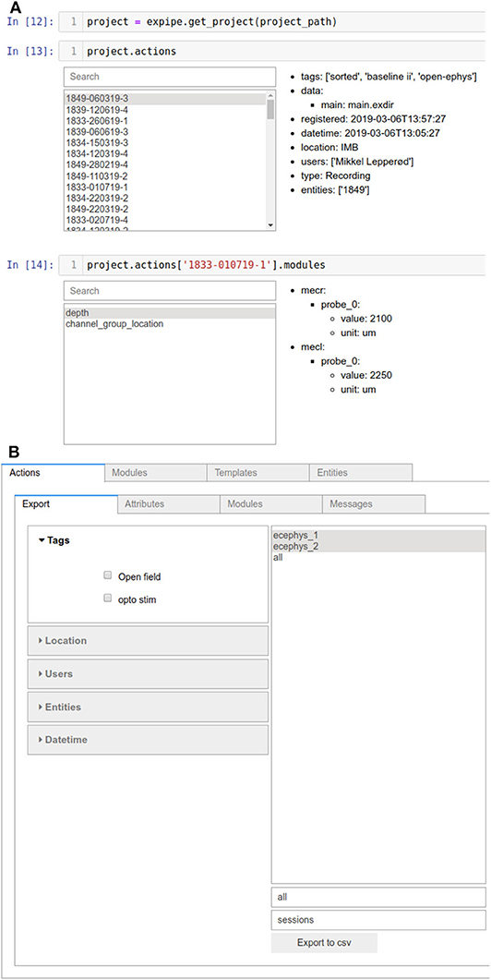Select the channel_group_location module
This screenshot has height=980, width=491.
[169, 324]
